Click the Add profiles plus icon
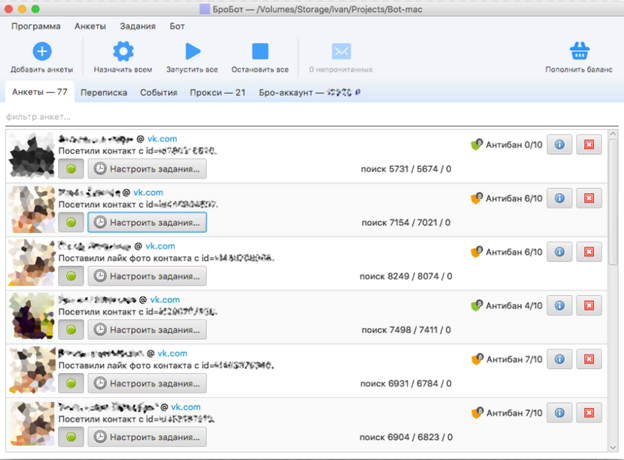 (42, 51)
